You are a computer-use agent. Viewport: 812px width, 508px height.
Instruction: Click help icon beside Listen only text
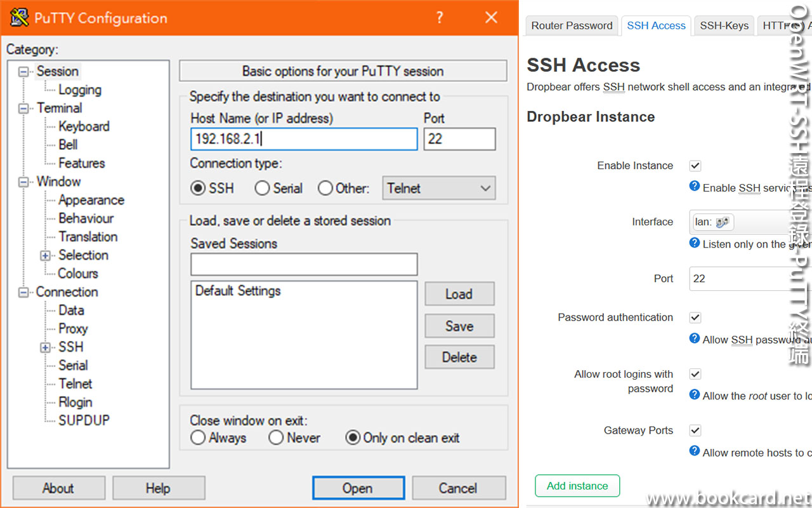point(695,243)
